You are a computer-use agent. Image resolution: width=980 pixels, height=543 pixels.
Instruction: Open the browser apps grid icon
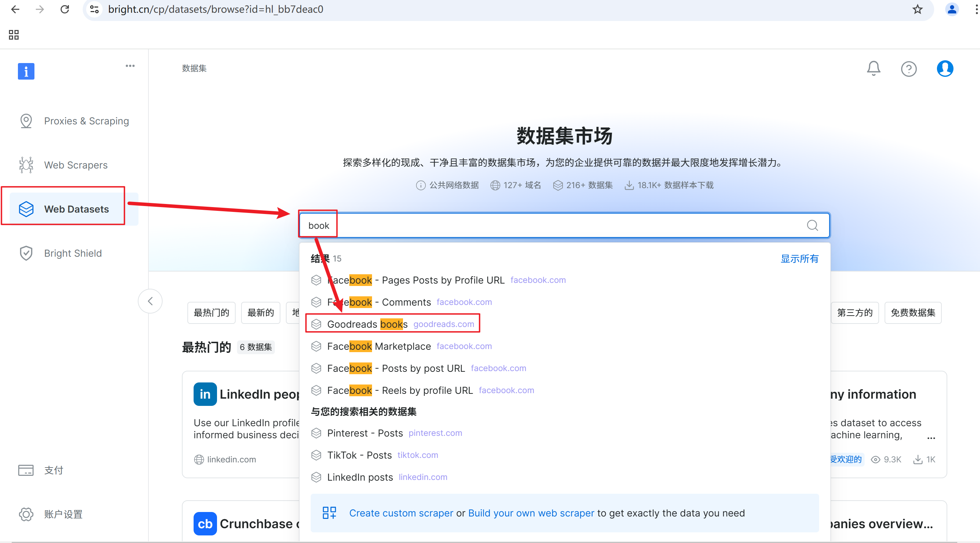[x=14, y=35]
